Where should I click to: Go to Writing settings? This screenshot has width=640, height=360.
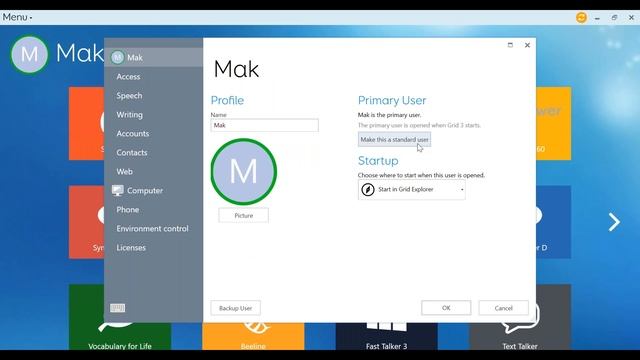click(129, 115)
